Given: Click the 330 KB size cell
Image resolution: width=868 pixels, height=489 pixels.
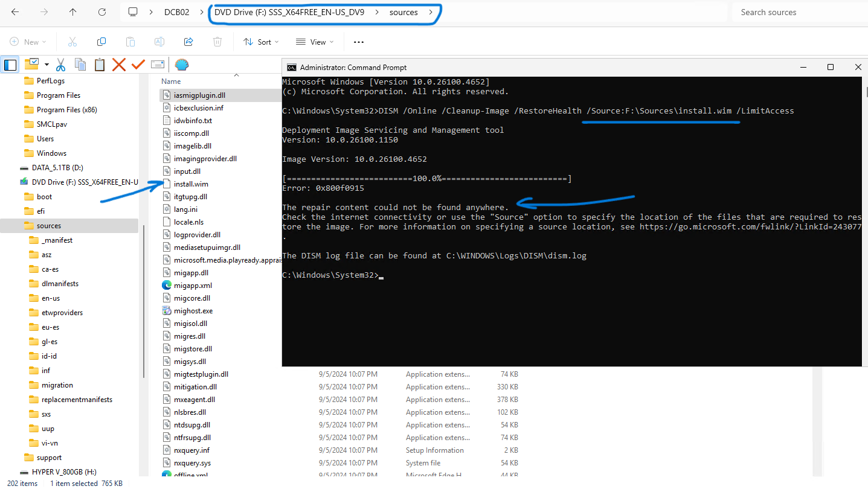Looking at the screenshot, I should (x=507, y=387).
